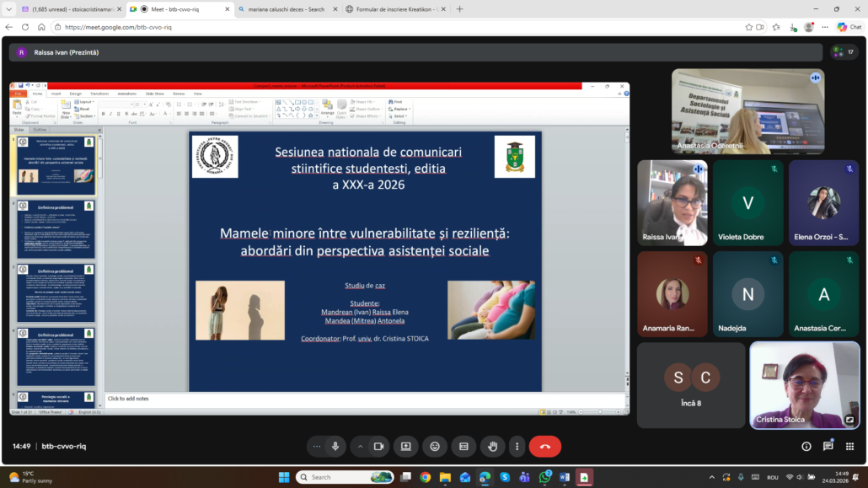Show meeting details info icon

point(806,447)
